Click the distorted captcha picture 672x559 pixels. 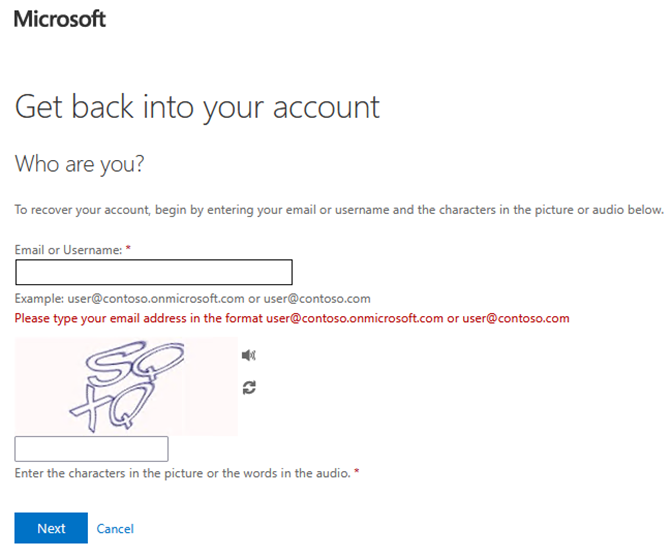pos(126,386)
